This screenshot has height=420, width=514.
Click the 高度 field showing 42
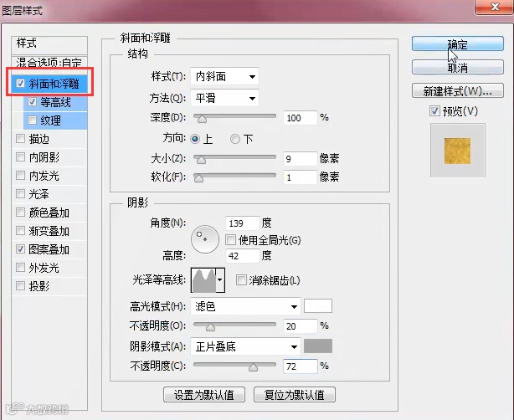[243, 255]
